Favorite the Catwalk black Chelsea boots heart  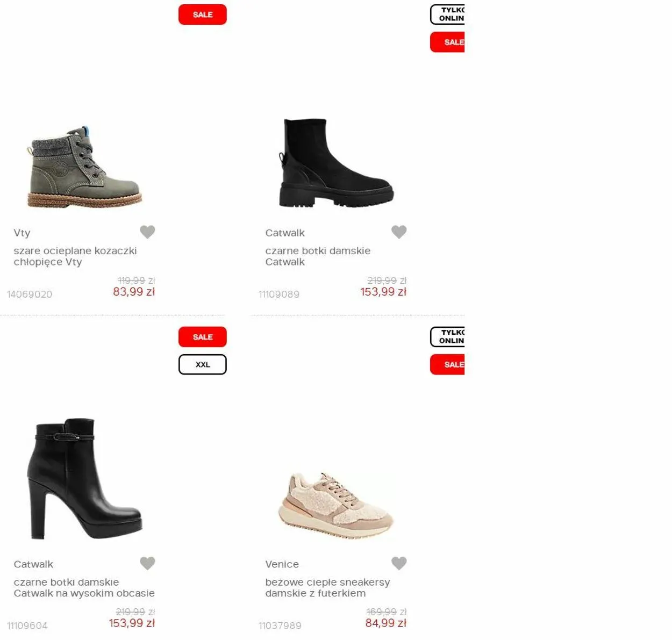[399, 232]
